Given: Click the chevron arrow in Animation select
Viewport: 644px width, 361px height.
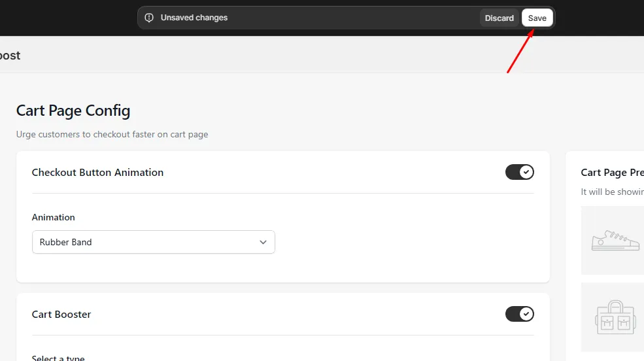Looking at the screenshot, I should pos(263,243).
